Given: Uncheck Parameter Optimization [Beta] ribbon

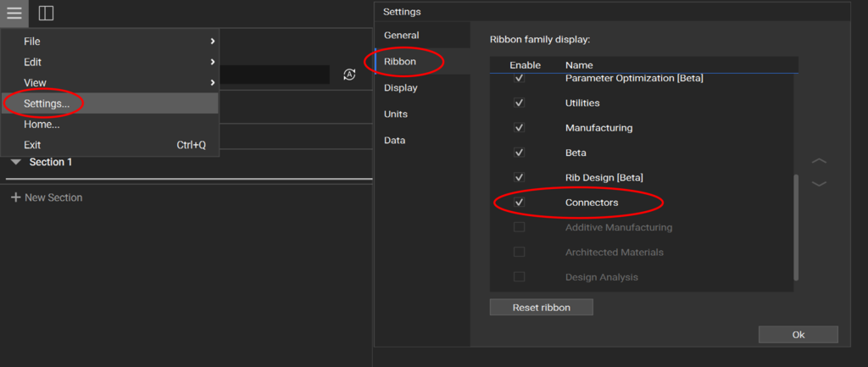Looking at the screenshot, I should click(519, 78).
